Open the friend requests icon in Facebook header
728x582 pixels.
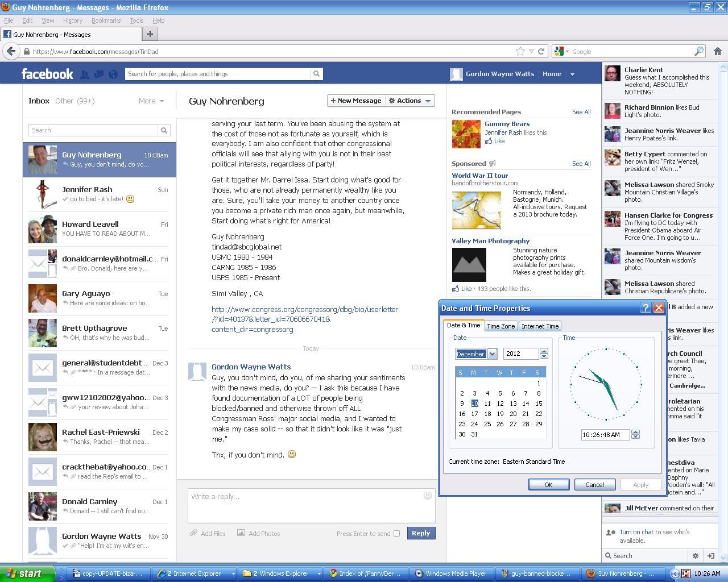pos(84,74)
